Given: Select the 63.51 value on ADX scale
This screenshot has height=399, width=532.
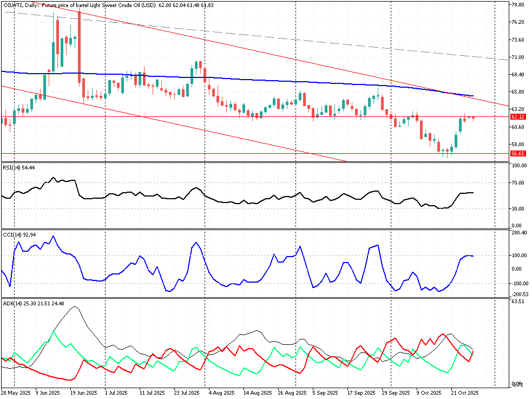Looking at the screenshot, I should pyautogui.click(x=517, y=301).
